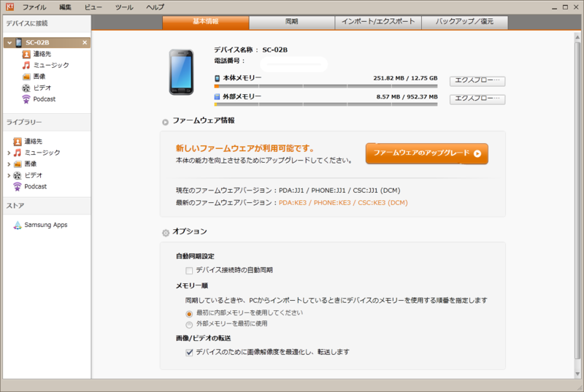This screenshot has height=392, width=584.
Task: Collapse the SC-02B device tree
Action: pyautogui.click(x=9, y=43)
